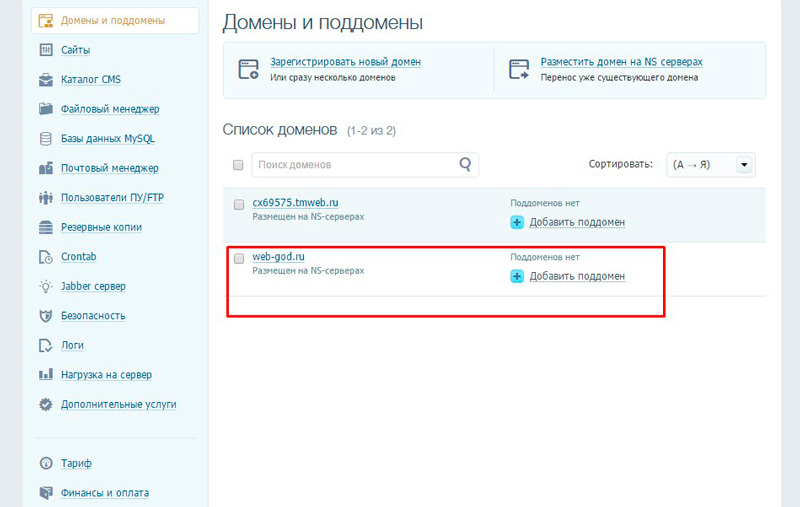This screenshot has height=507, width=800.
Task: Check the cx69575.tmweb.ru domain checkbox
Action: [239, 205]
